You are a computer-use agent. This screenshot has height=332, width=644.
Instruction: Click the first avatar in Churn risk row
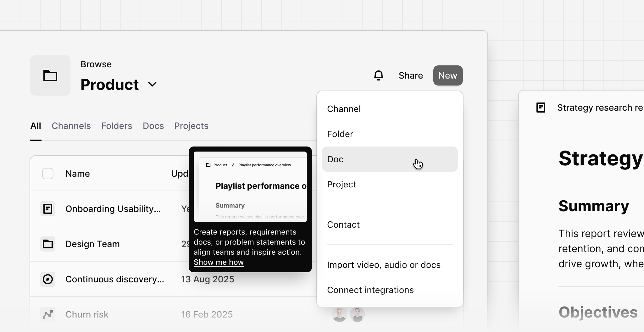pyautogui.click(x=340, y=314)
